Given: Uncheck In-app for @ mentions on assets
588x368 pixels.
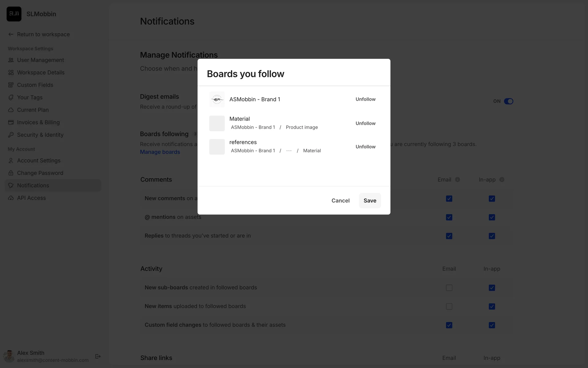Looking at the screenshot, I should tap(492, 217).
